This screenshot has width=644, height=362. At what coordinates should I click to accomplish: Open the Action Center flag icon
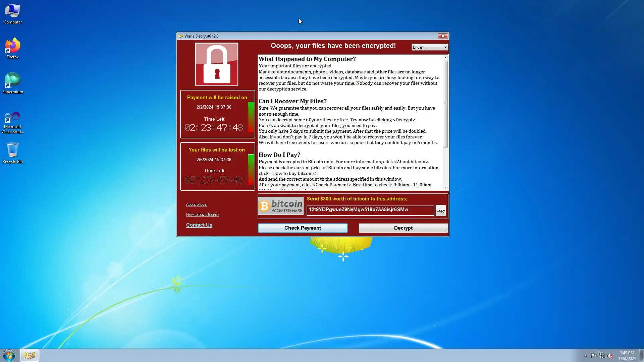(594, 356)
